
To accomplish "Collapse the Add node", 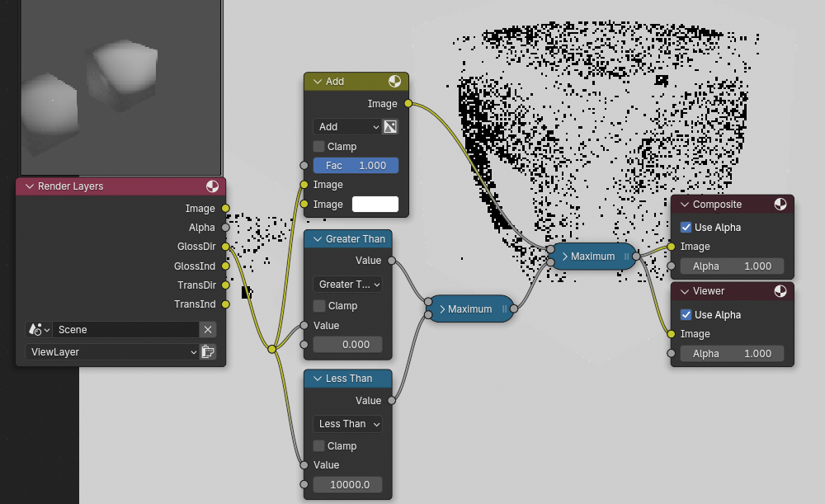I will [x=318, y=81].
